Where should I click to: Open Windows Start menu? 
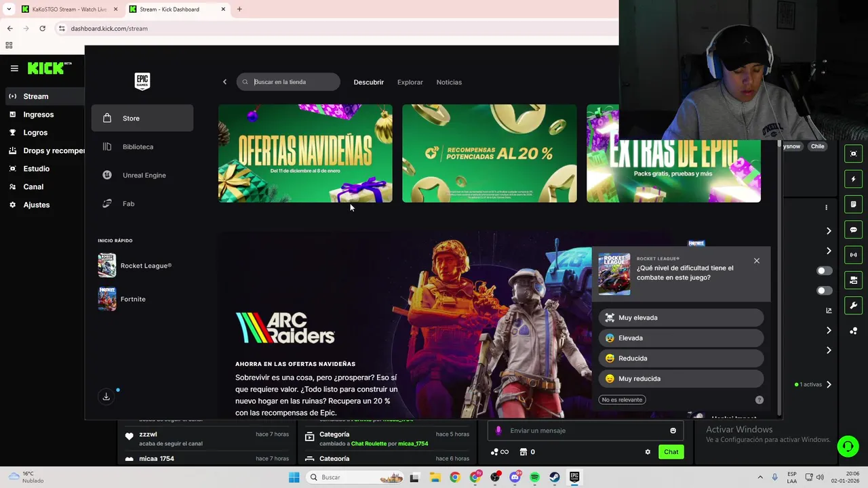(x=294, y=477)
